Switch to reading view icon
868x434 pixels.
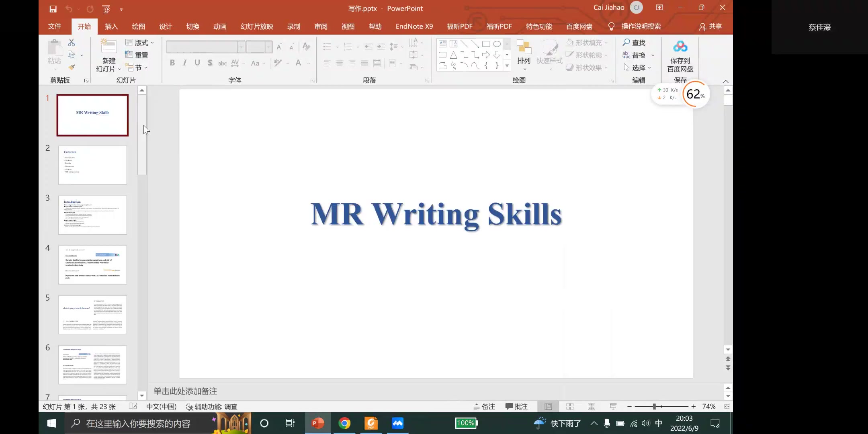click(591, 406)
